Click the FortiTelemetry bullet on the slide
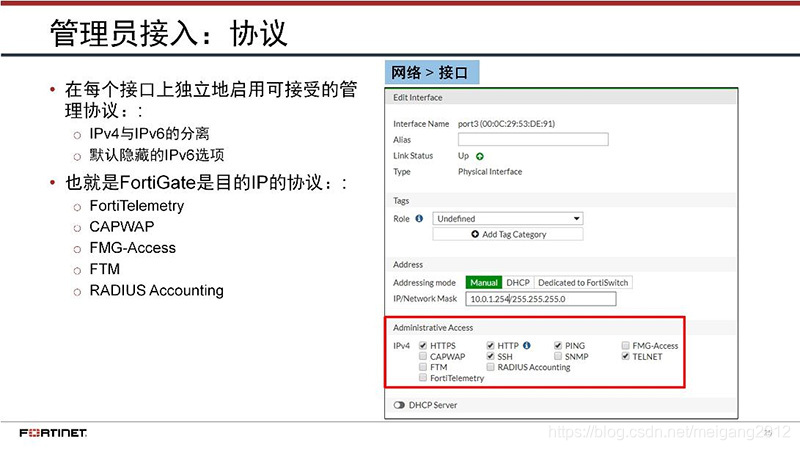The height and width of the screenshot is (450, 800). coord(137,206)
